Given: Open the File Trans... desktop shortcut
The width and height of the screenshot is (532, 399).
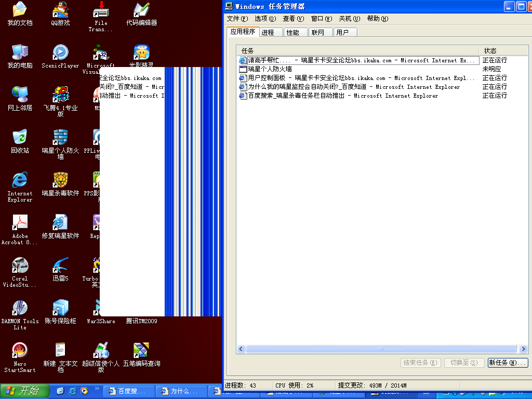Looking at the screenshot, I should [x=101, y=16].
